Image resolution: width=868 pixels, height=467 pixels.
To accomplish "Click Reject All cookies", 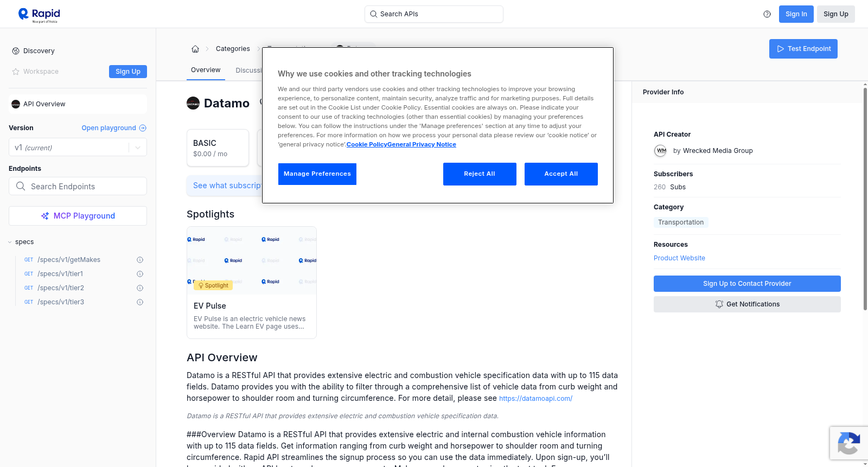I will (480, 174).
